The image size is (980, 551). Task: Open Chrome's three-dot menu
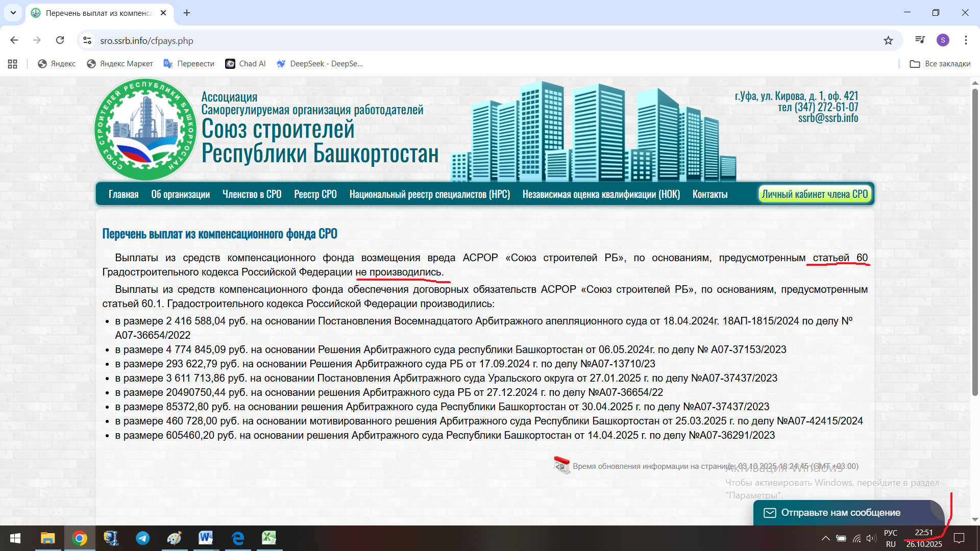tap(966, 40)
